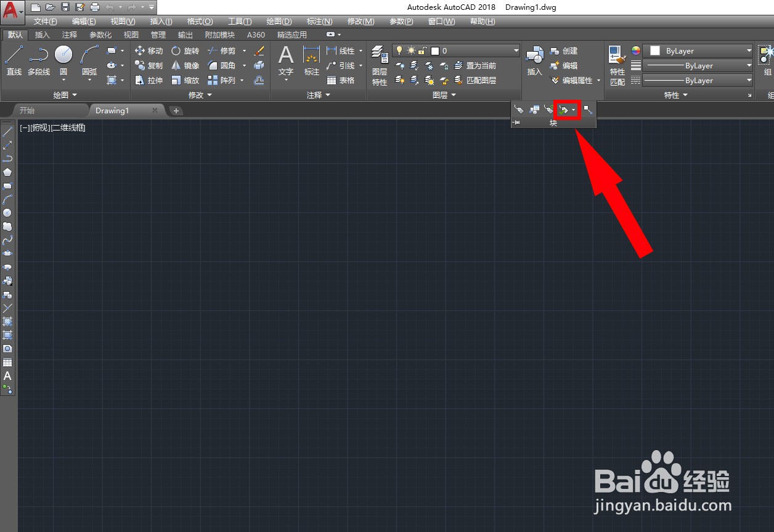This screenshot has height=532, width=774.
Task: Click the Revision Cloud tool in left toolbar
Action: click(7, 226)
